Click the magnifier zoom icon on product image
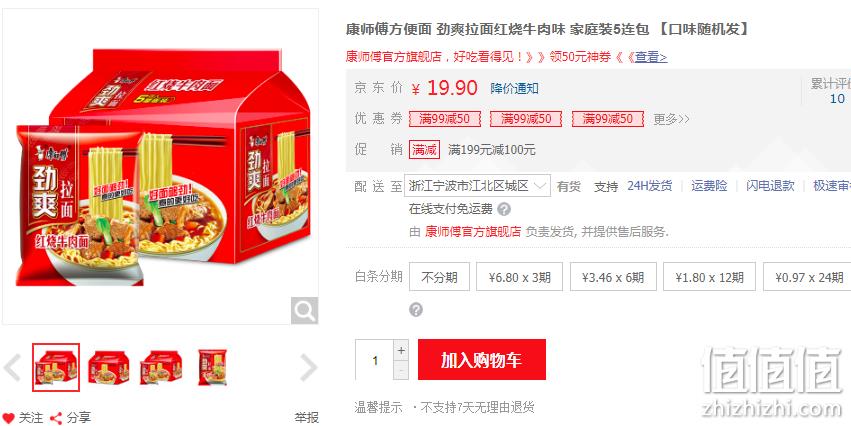The height and width of the screenshot is (426, 851). point(304,310)
